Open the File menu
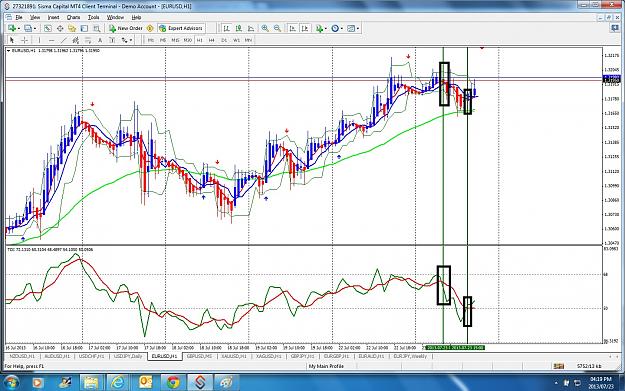Image resolution: width=625 pixels, height=391 pixels. [19, 18]
